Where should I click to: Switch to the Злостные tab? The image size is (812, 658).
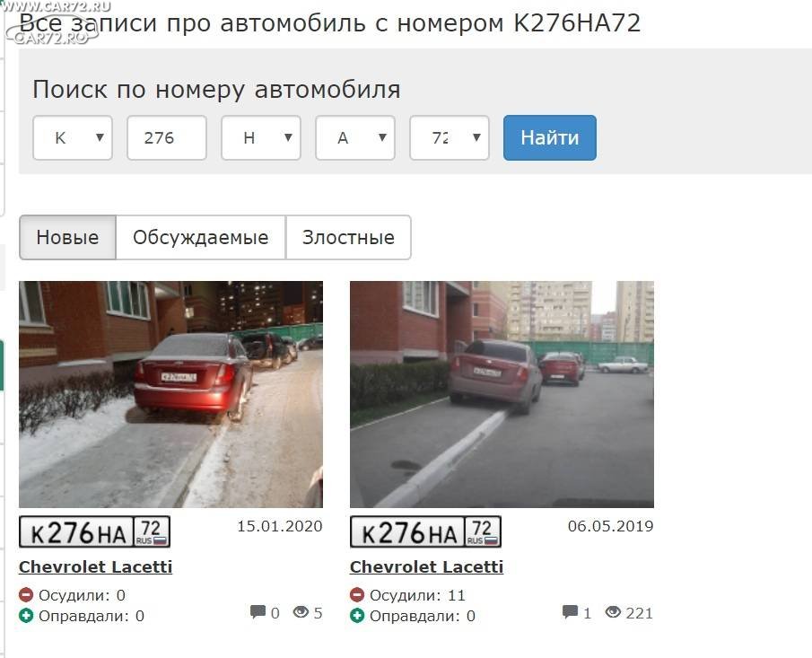pos(348,237)
